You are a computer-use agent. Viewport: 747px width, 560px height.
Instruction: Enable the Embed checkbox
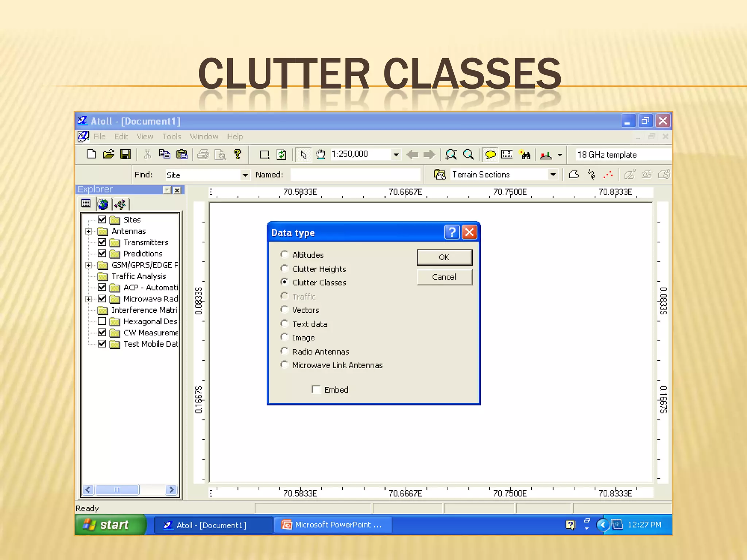(316, 389)
